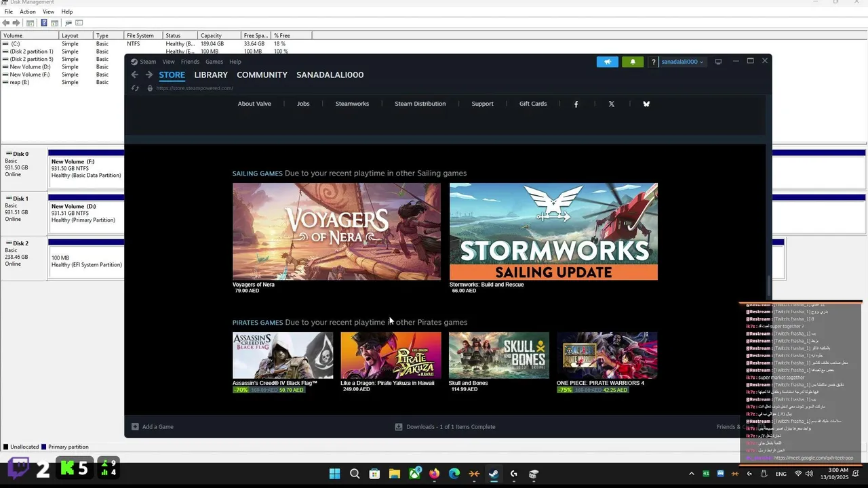Image resolution: width=868 pixels, height=488 pixels.
Task: Open Steam's X (Twitter) page icon
Action: pyautogui.click(x=612, y=104)
